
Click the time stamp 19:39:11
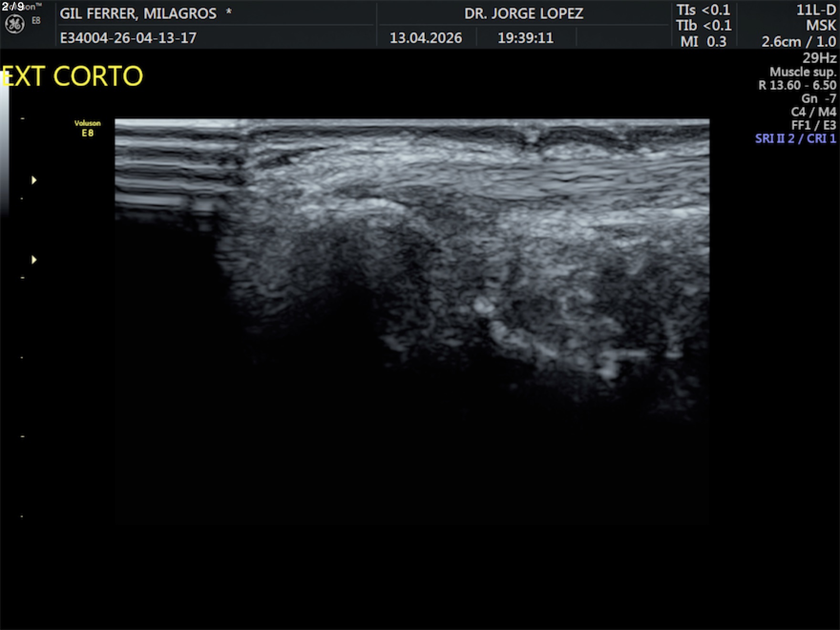[525, 38]
